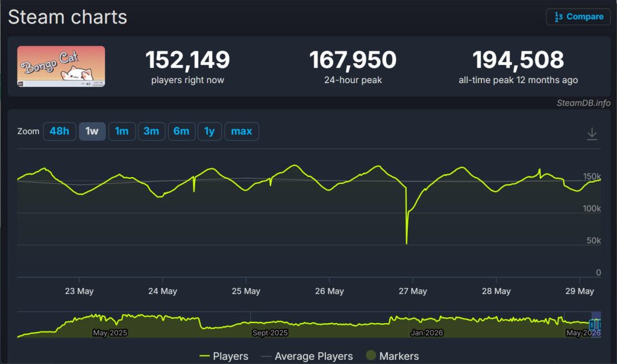Click the 27 May axis label
The height and width of the screenshot is (364, 617).
(413, 291)
